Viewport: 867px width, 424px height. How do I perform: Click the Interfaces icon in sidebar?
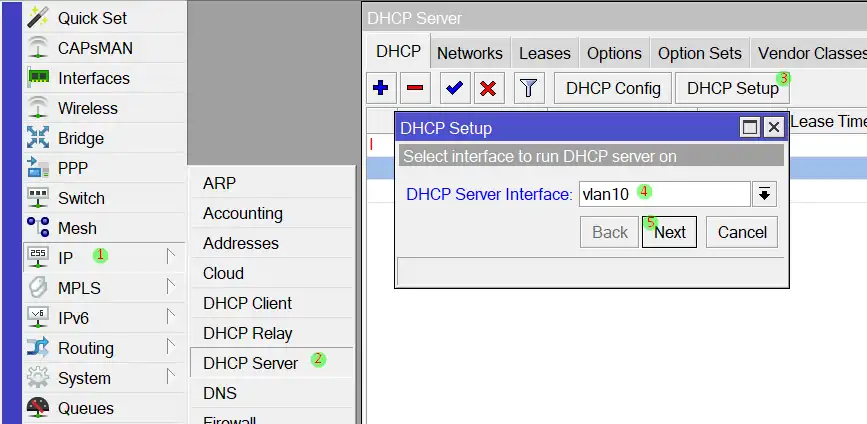click(x=38, y=78)
